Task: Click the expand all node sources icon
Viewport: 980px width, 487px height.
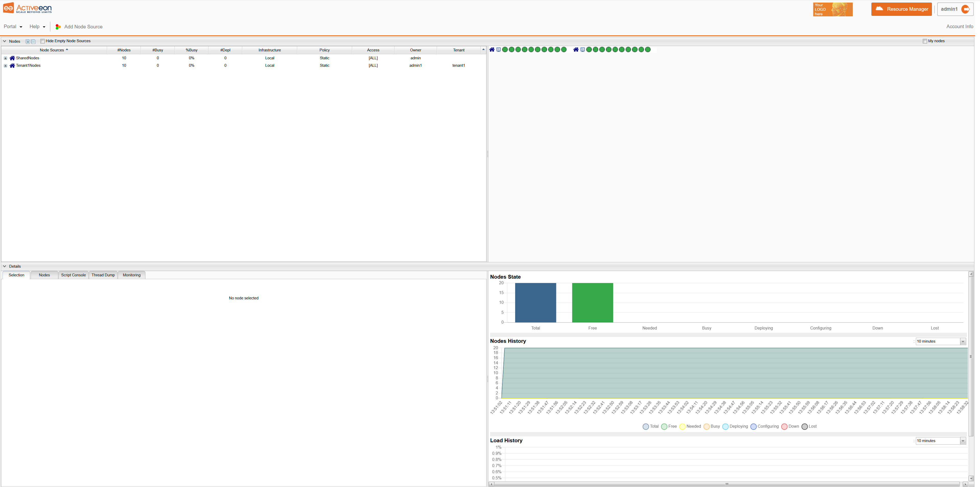Action: 28,41
